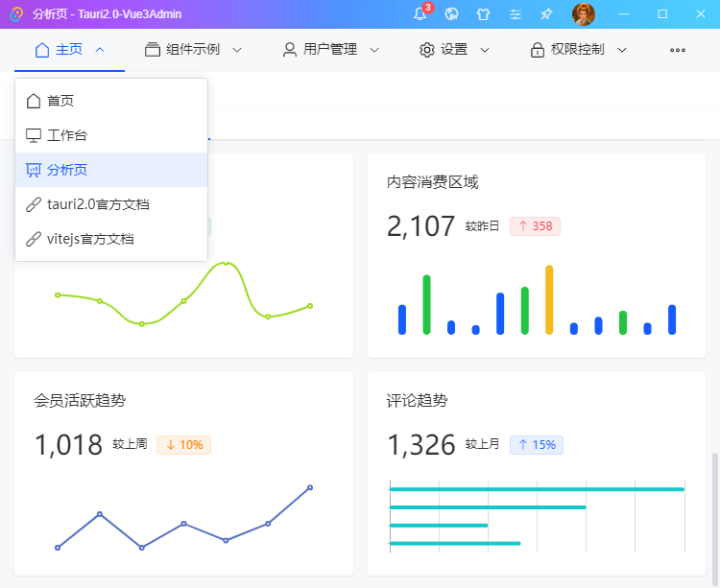Click the 内容消费区域 card title
This screenshot has width=720, height=588.
point(433,182)
